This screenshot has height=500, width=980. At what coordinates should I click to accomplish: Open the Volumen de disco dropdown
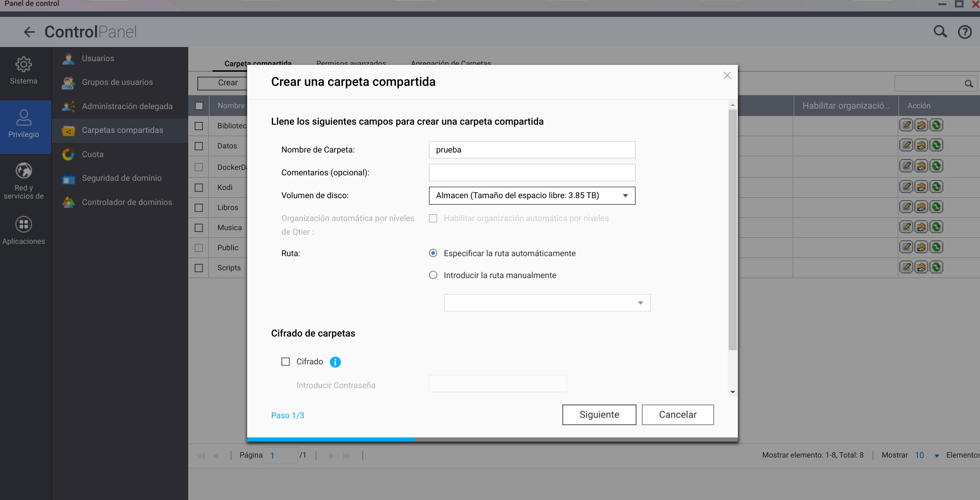tap(532, 195)
